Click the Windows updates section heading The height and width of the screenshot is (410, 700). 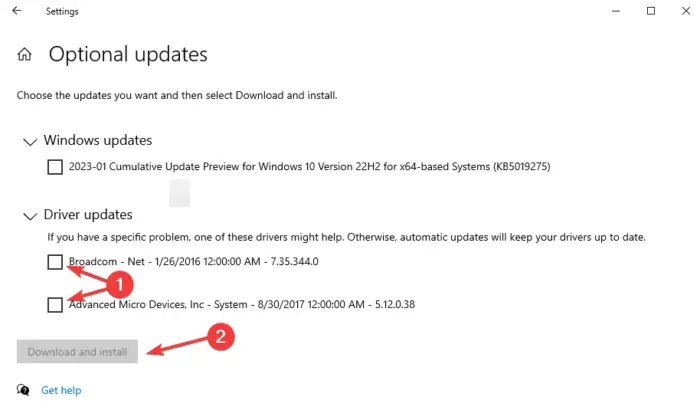pos(98,140)
